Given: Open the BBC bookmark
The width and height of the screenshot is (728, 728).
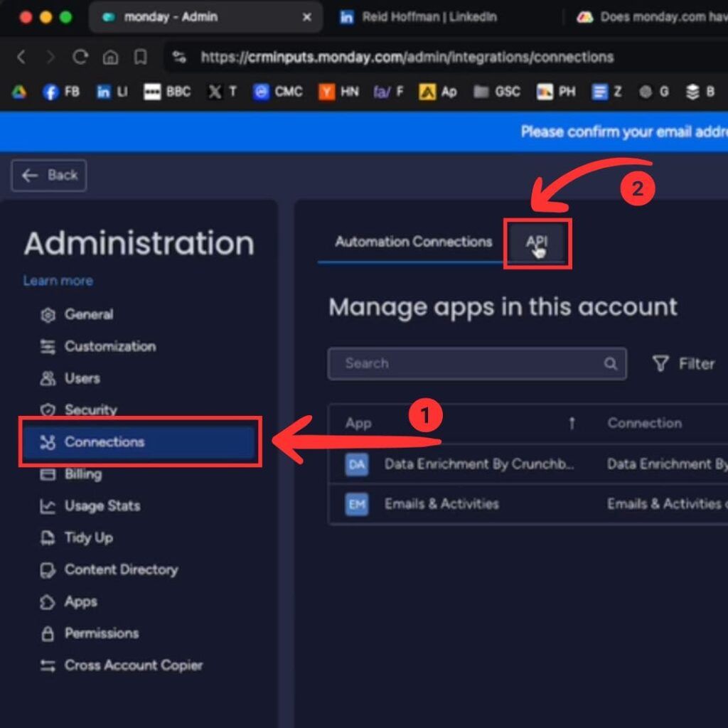Looking at the screenshot, I should click(x=167, y=92).
